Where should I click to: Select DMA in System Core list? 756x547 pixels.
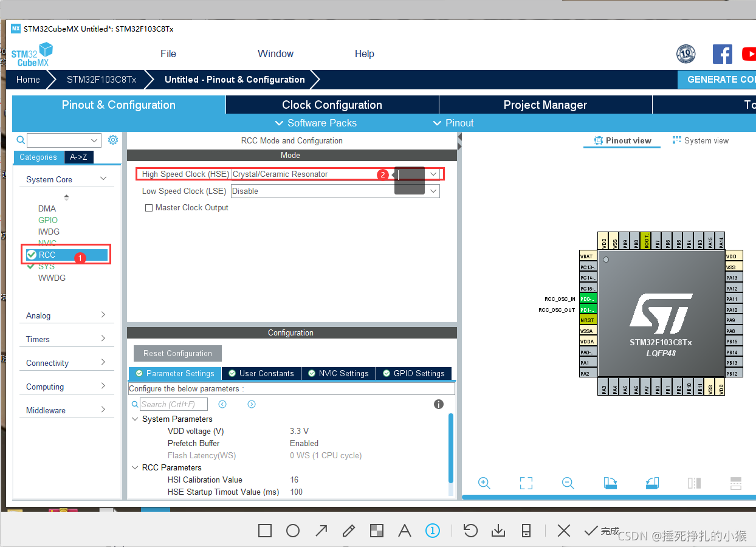pyautogui.click(x=47, y=208)
